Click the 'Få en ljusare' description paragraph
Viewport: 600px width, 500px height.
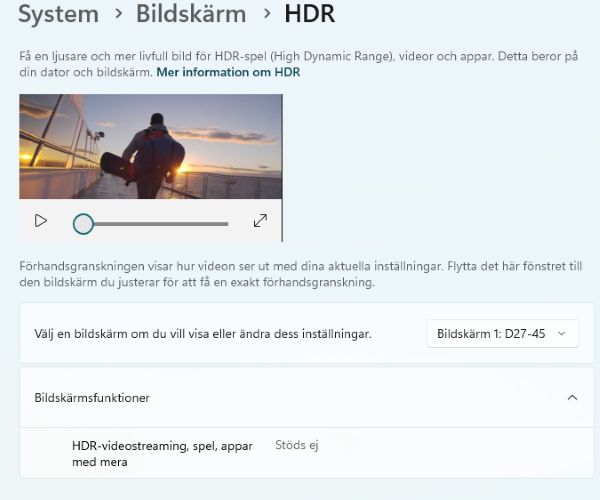point(298,64)
